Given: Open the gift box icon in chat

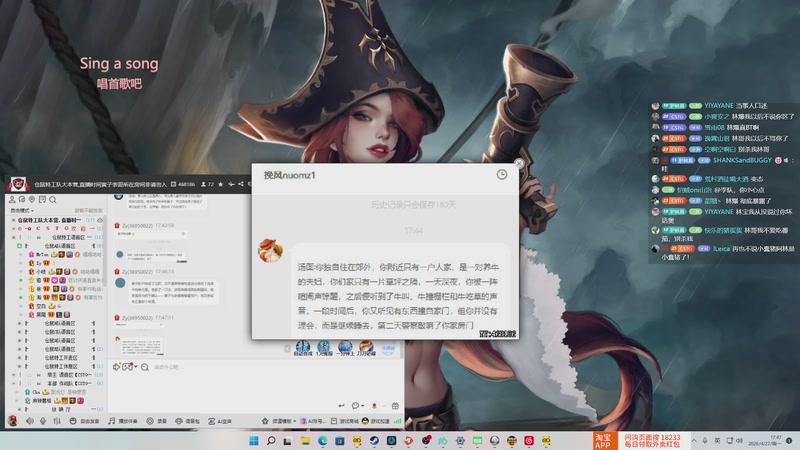Looking at the screenshot, I should [x=395, y=406].
